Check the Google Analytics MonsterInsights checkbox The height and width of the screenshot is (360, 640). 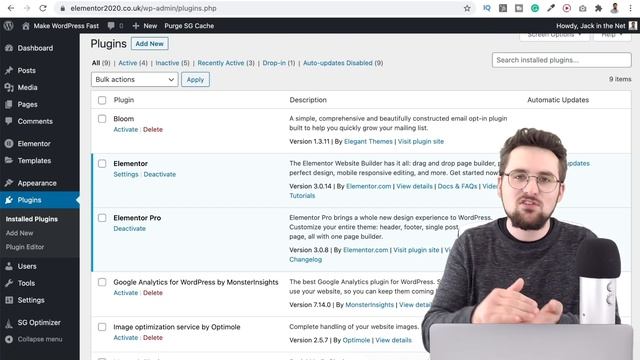tap(102, 282)
